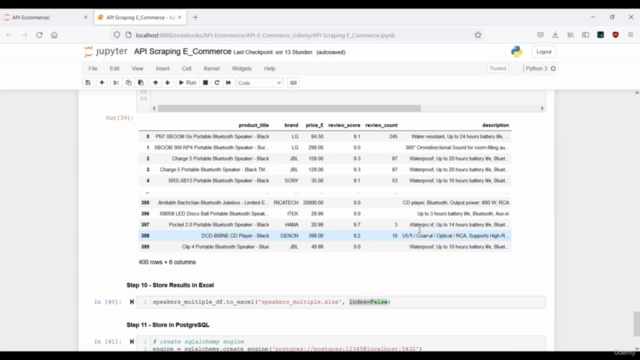Open the cell type Code dropdown
The width and height of the screenshot is (640, 360).
259,83
